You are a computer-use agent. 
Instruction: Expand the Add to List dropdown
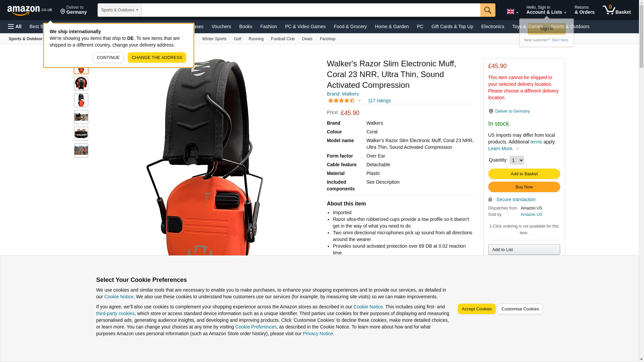524,250
